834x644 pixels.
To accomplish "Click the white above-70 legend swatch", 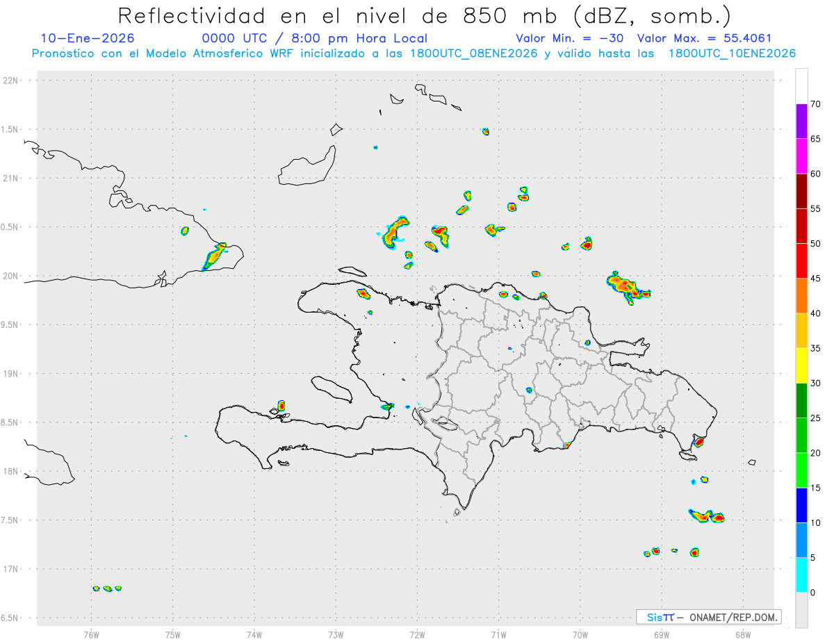I will pyautogui.click(x=801, y=86).
